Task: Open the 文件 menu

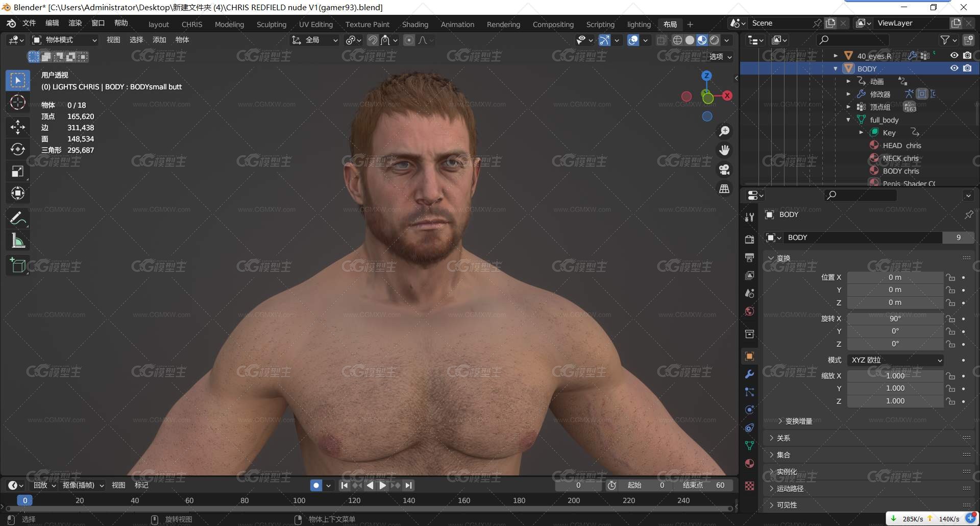Action: [x=29, y=23]
